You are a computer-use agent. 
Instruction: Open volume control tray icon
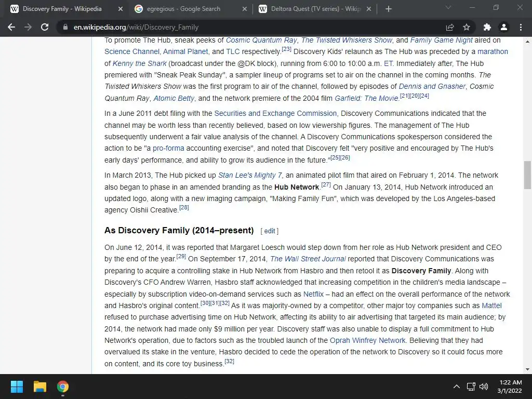click(x=484, y=387)
